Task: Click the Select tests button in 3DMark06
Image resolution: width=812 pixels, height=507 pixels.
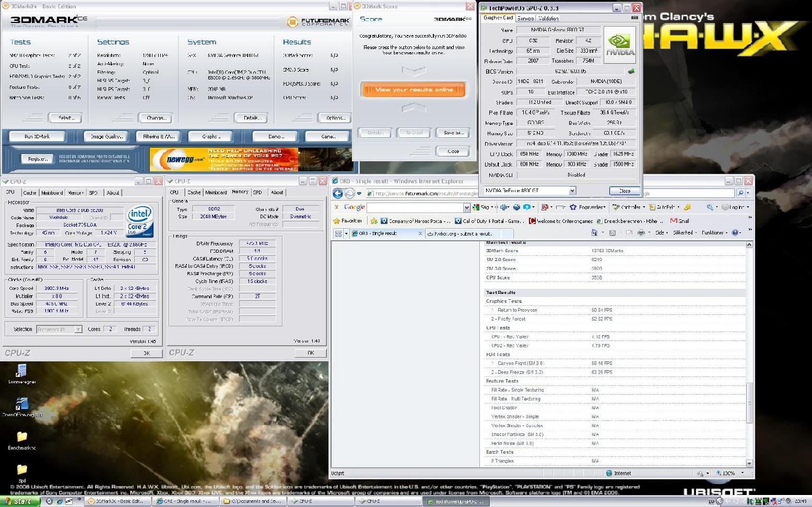Action: coord(66,117)
